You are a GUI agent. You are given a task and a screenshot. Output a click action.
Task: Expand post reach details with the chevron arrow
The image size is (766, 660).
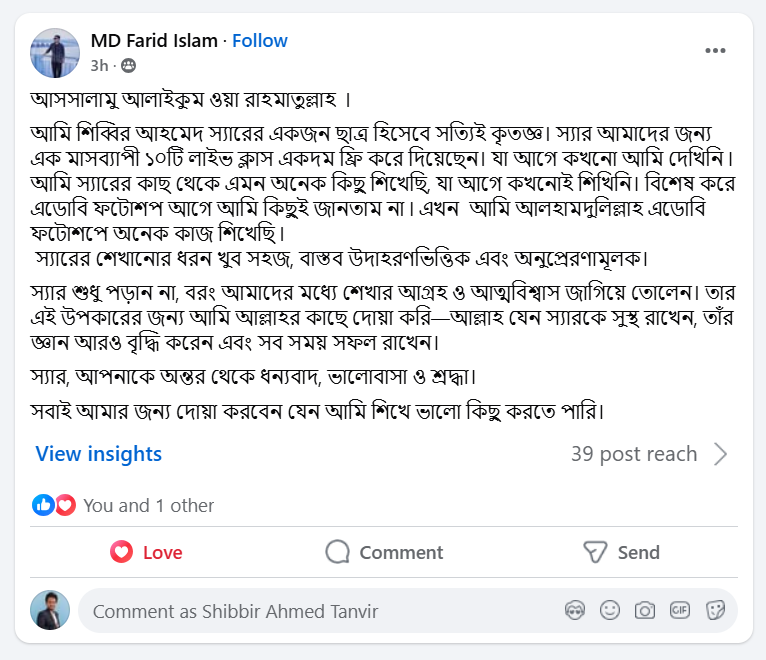point(720,454)
